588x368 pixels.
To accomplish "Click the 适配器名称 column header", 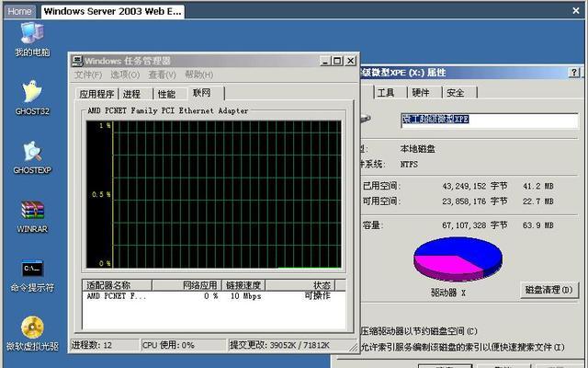I will 117,285.
